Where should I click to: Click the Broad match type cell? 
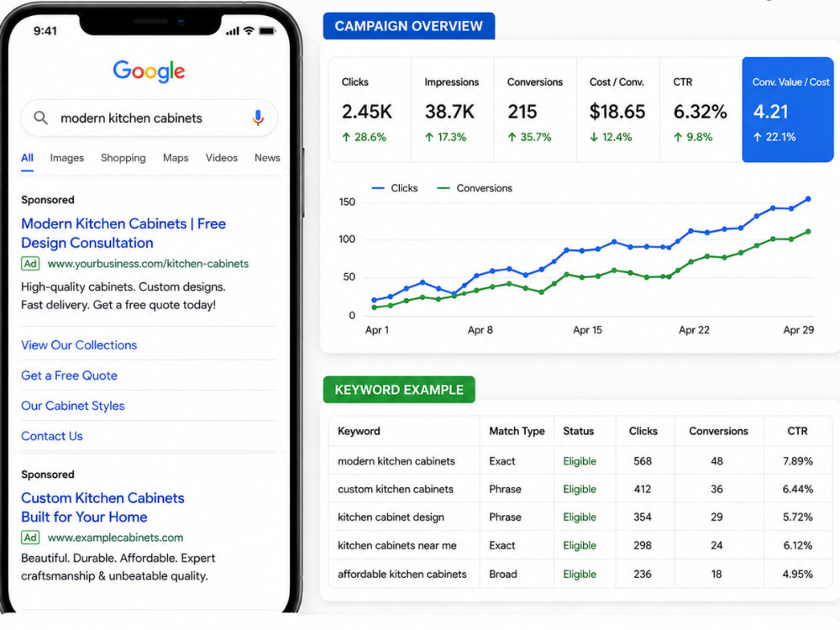click(503, 574)
